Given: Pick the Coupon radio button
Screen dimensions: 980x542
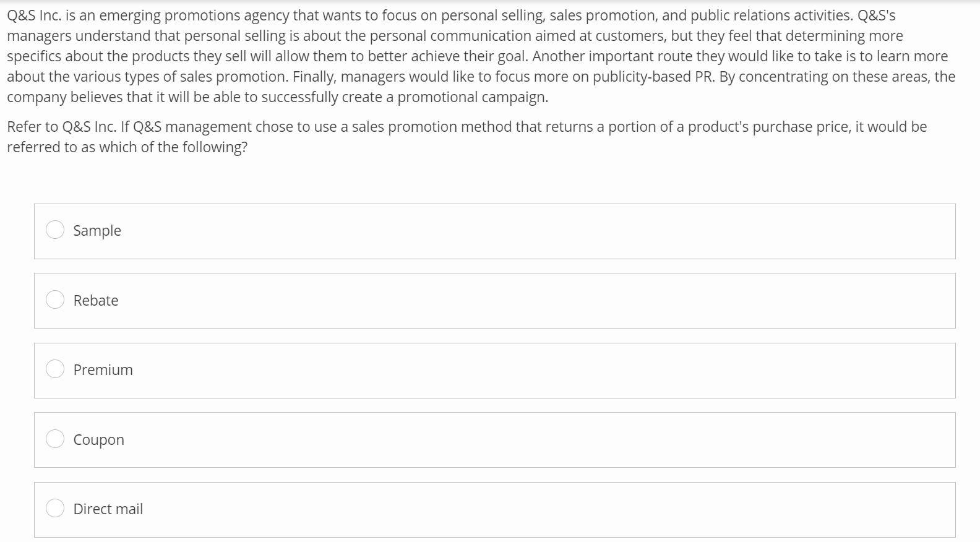Looking at the screenshot, I should (55, 439).
